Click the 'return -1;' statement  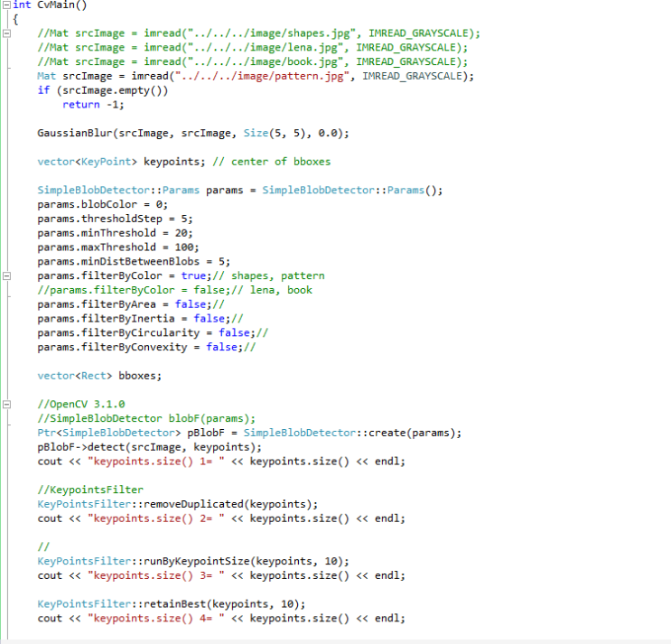[x=93, y=105]
